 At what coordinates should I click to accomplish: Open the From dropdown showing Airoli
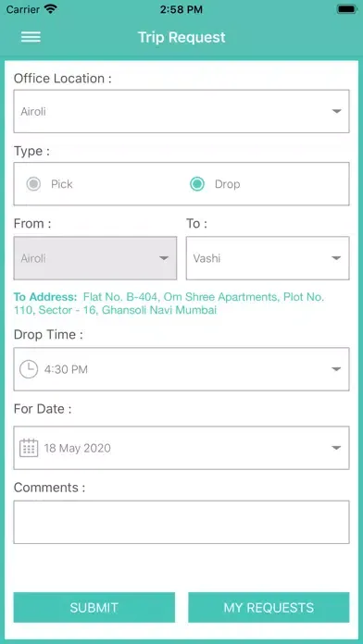(95, 258)
